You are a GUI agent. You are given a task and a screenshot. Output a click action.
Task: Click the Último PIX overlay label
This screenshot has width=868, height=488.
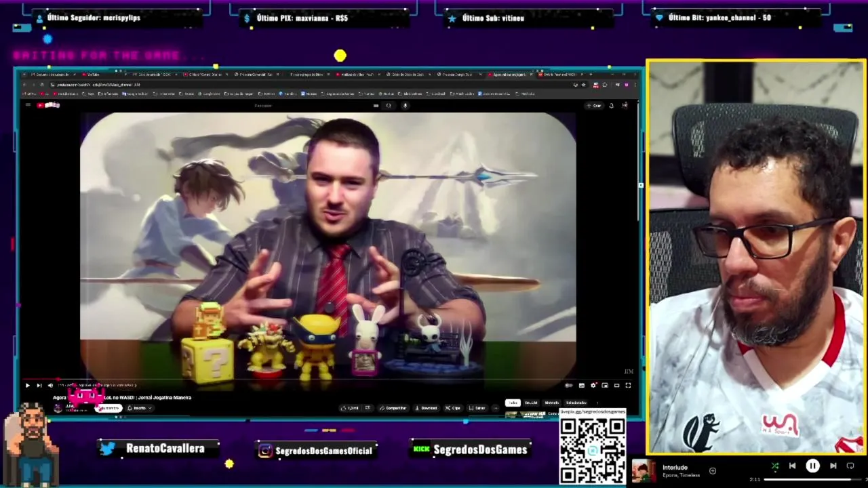(x=302, y=18)
